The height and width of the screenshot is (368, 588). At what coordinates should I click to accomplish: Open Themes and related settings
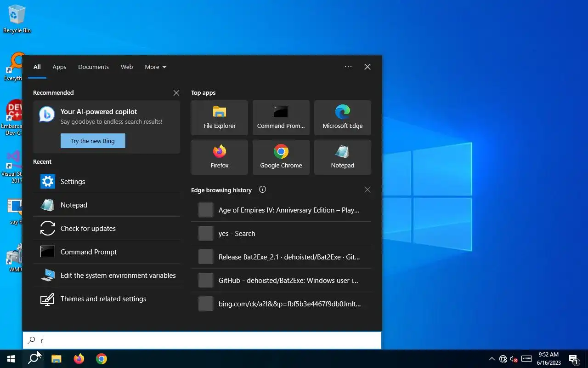tap(107, 299)
